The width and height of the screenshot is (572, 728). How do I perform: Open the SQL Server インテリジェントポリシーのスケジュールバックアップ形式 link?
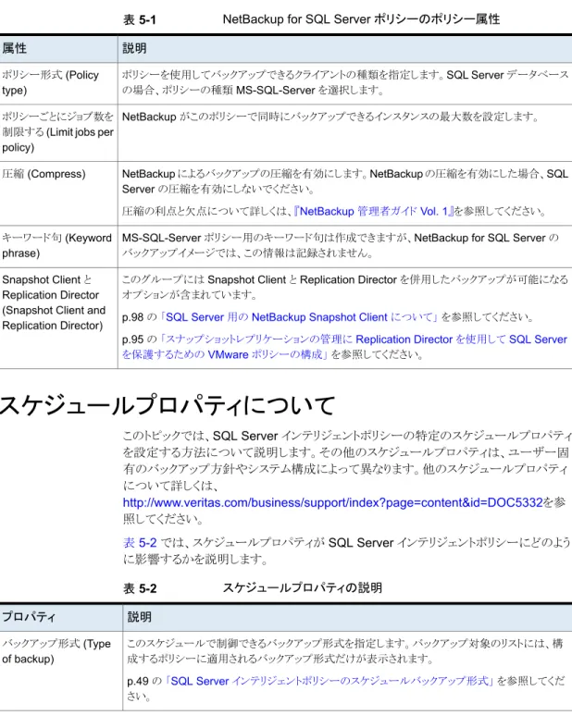[x=330, y=681]
